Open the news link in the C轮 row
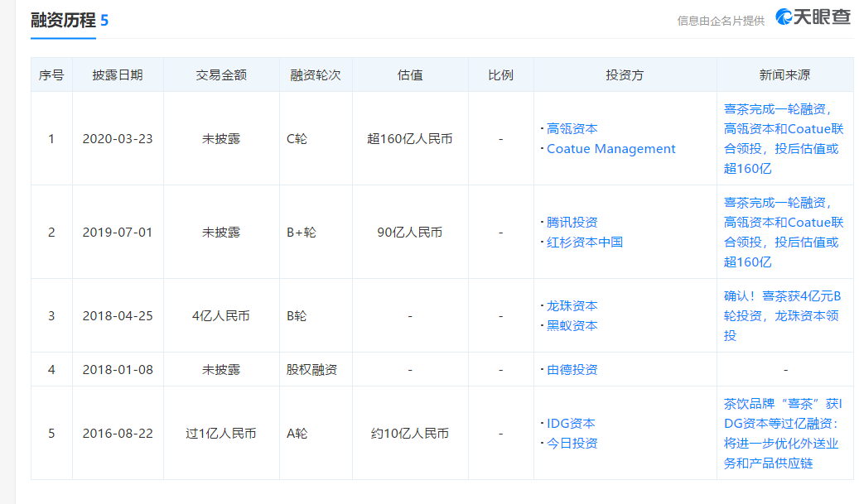 coord(784,139)
